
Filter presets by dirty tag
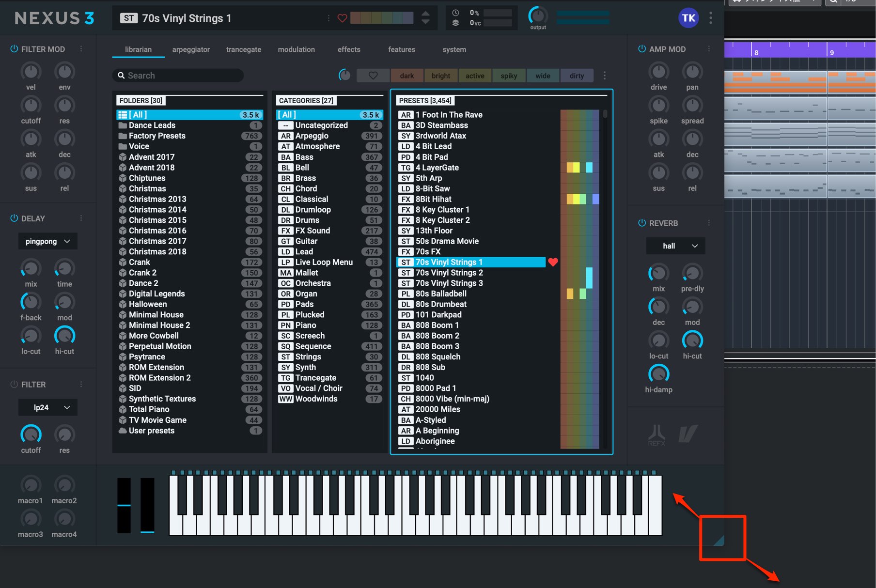point(577,76)
